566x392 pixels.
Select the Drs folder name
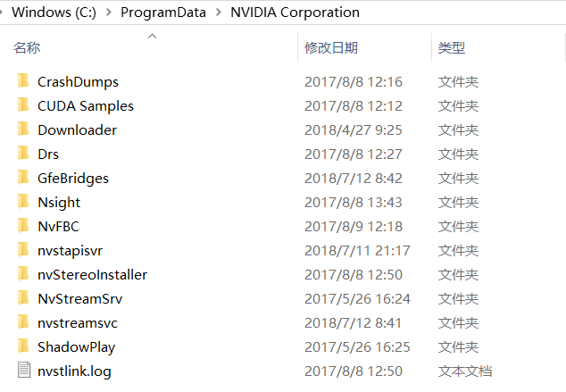coord(48,154)
